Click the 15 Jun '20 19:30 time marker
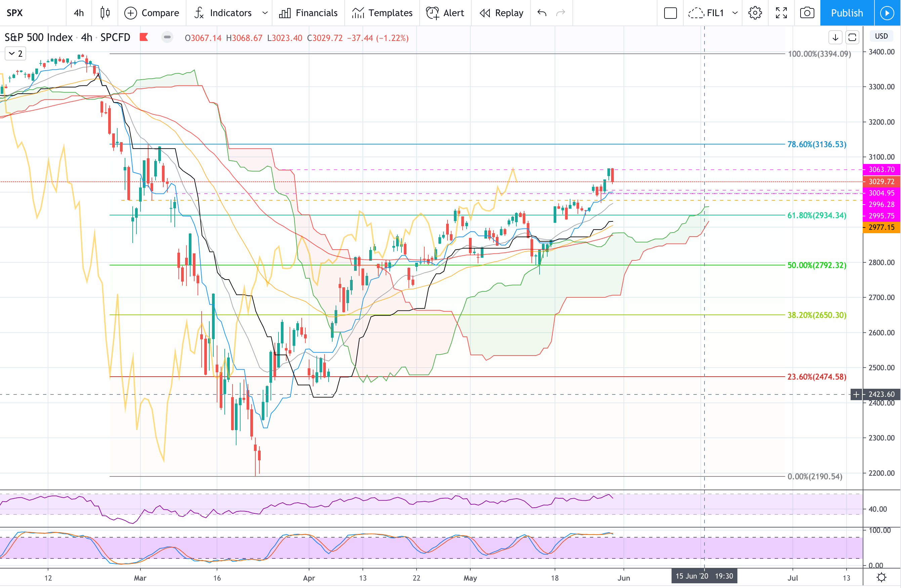901x588 pixels. click(x=704, y=576)
